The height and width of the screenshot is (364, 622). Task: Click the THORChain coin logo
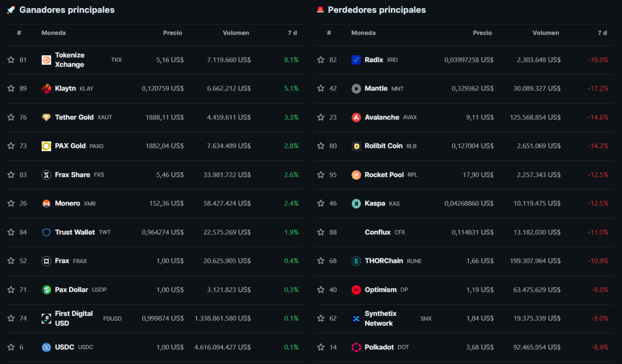tap(356, 261)
